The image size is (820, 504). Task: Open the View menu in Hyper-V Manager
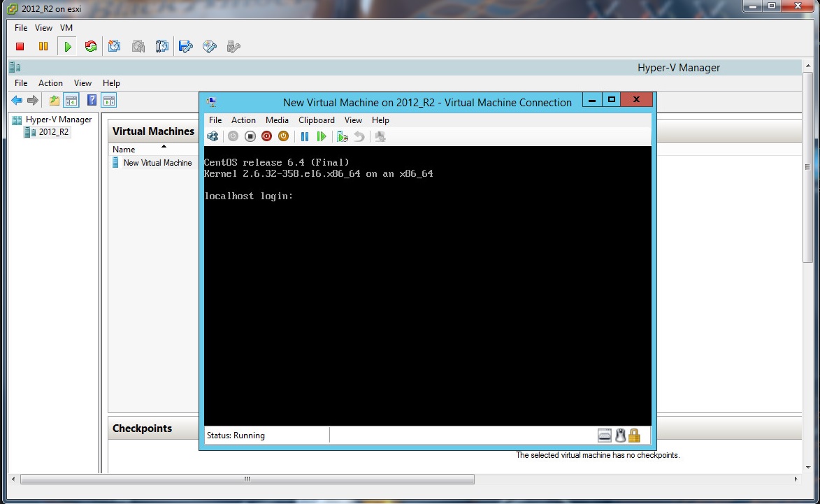(x=82, y=83)
